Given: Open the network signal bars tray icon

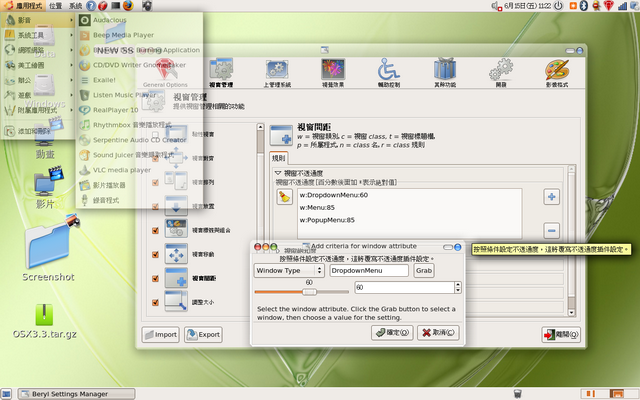Looking at the screenshot, I should [x=622, y=6].
